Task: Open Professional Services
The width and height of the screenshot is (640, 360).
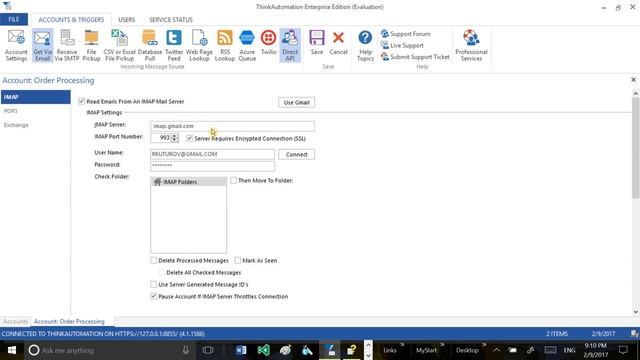Action: [x=471, y=45]
